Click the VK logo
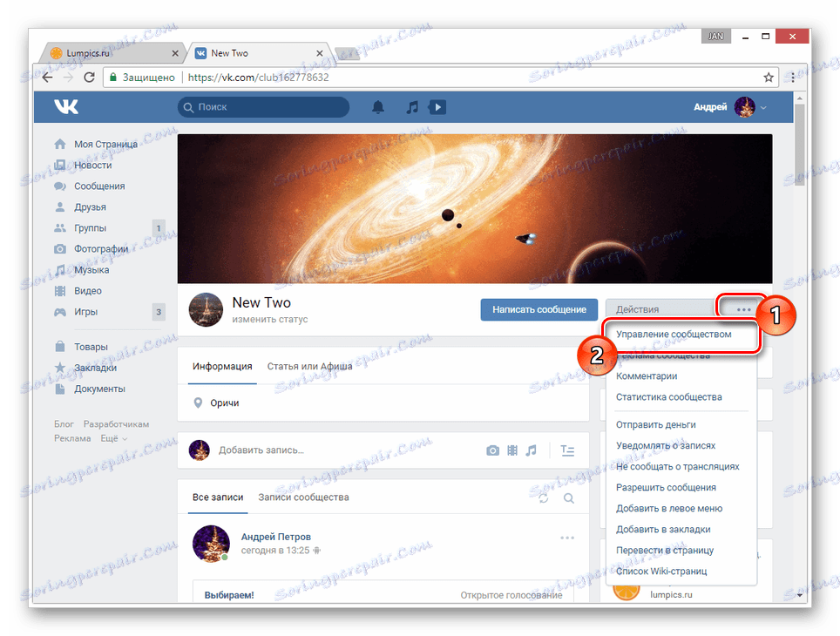The image size is (840, 636). tap(66, 106)
